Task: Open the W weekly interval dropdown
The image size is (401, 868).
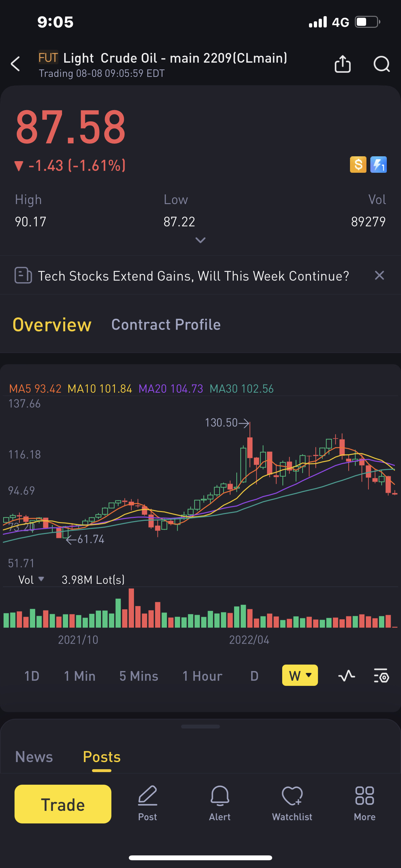Action: (x=300, y=676)
